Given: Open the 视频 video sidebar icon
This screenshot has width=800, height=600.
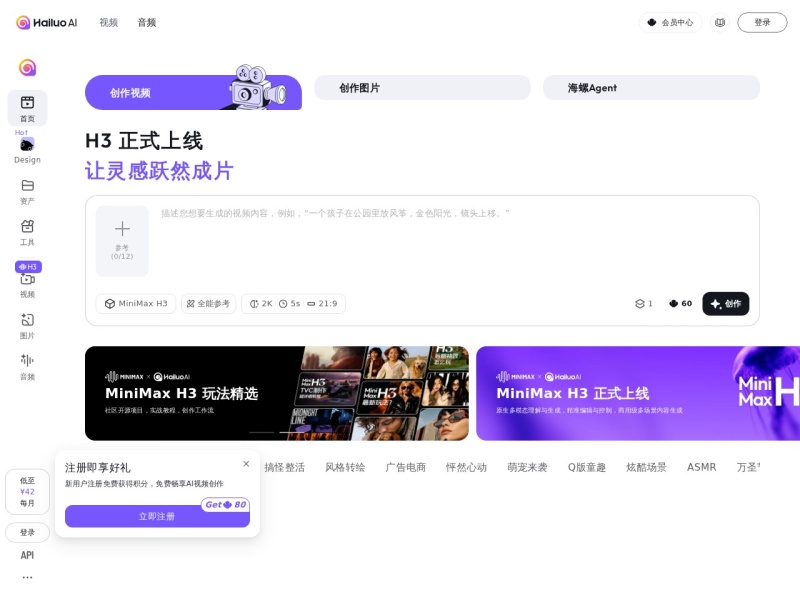Looking at the screenshot, I should coord(28,285).
